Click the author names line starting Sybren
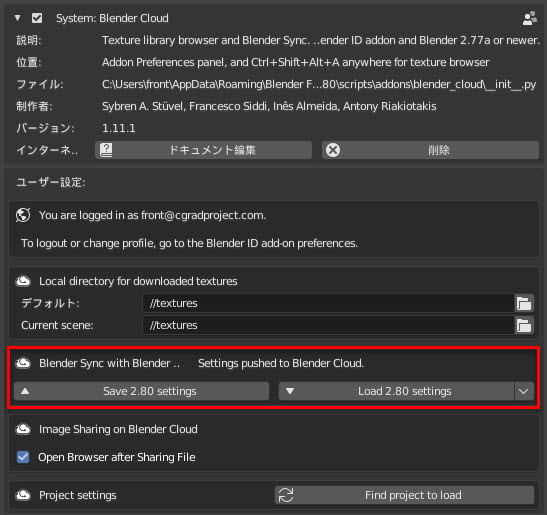This screenshot has height=515, width=547. (269, 106)
